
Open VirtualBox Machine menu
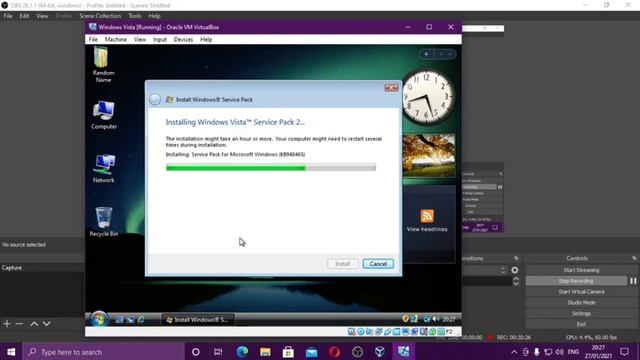pos(116,40)
